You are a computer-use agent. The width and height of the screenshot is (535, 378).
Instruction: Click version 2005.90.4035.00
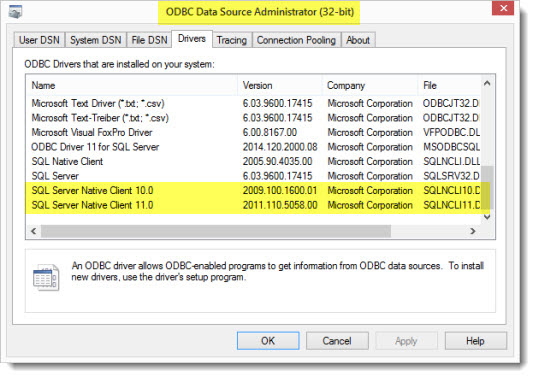click(x=277, y=161)
